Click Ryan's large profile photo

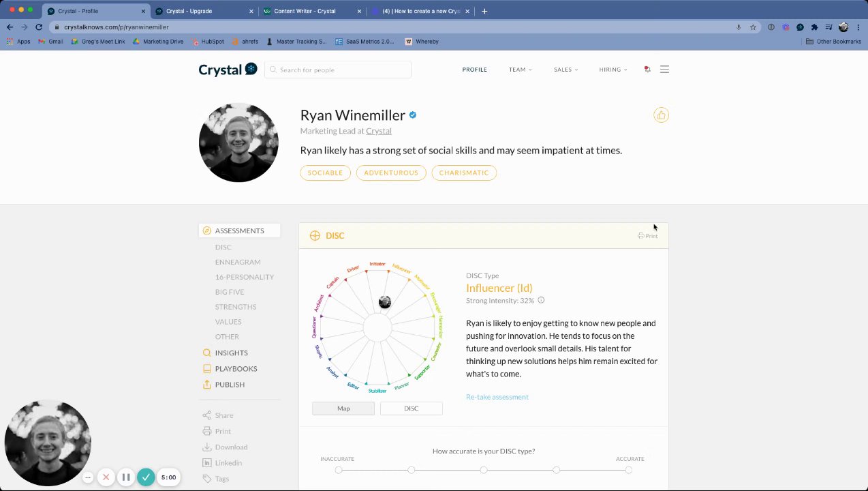coord(238,143)
